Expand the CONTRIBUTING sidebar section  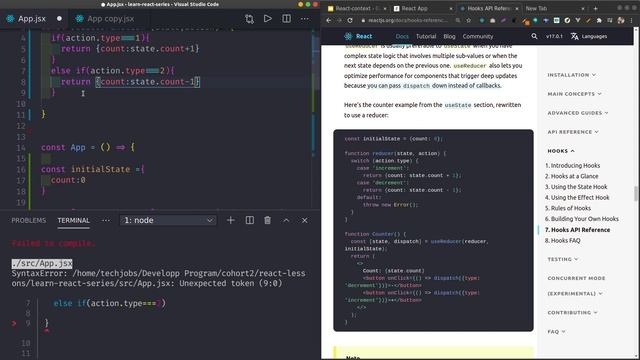pos(572,313)
